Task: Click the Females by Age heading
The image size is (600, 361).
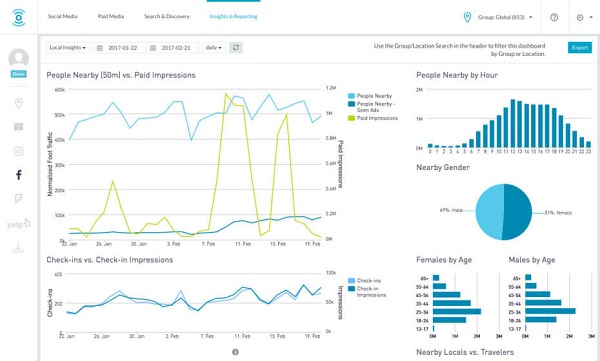Action: pos(444,260)
